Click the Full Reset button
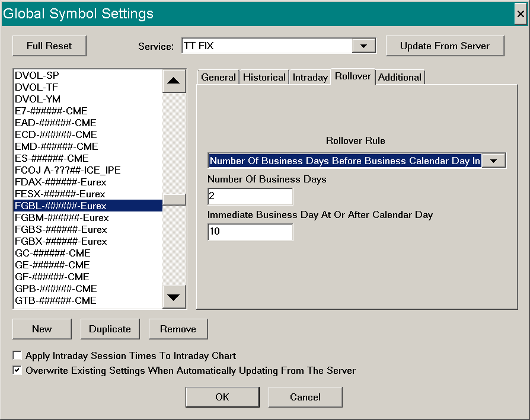This screenshot has height=420, width=530. (x=49, y=46)
